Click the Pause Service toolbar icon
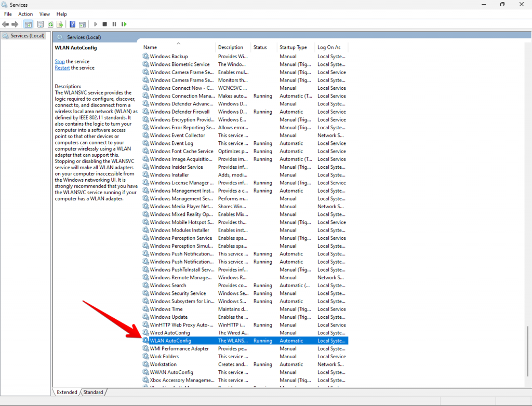Image resolution: width=532 pixels, height=406 pixels. click(x=114, y=24)
